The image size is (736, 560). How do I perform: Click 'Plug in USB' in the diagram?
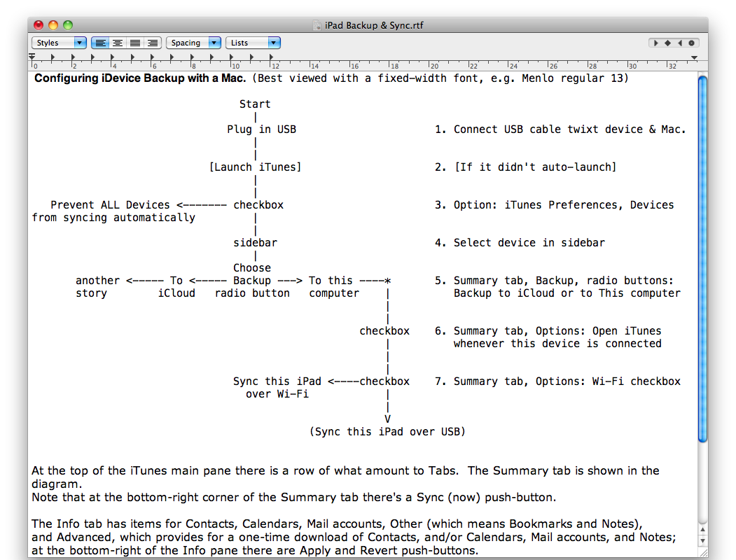[261, 129]
